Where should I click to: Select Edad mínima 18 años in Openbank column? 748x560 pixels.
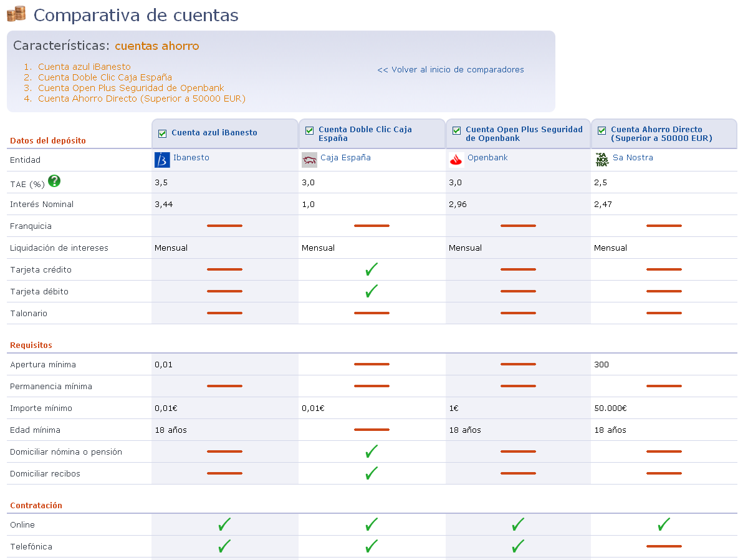click(465, 430)
